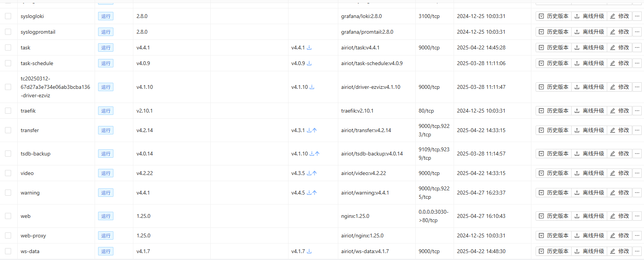644x260 pixels.
Task: Click the port cell 0.0.0.0:3030->80/tcp
Action: click(433, 216)
